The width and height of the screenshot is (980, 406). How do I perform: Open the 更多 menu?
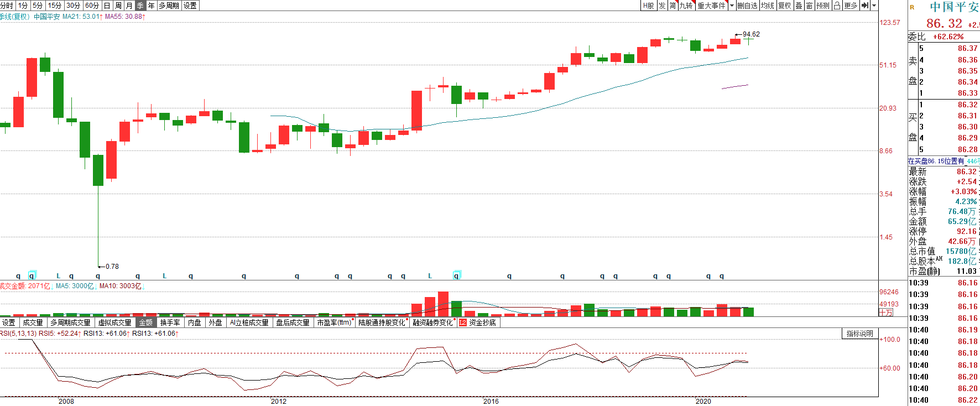click(851, 6)
